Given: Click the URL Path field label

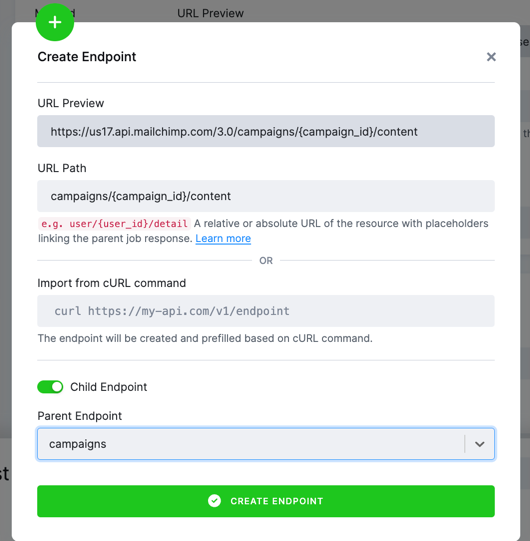Looking at the screenshot, I should pos(62,168).
